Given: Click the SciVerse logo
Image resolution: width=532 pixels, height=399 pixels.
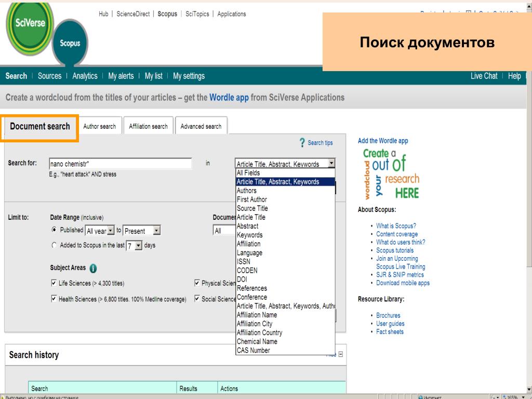Looking at the screenshot, I should (30, 29).
